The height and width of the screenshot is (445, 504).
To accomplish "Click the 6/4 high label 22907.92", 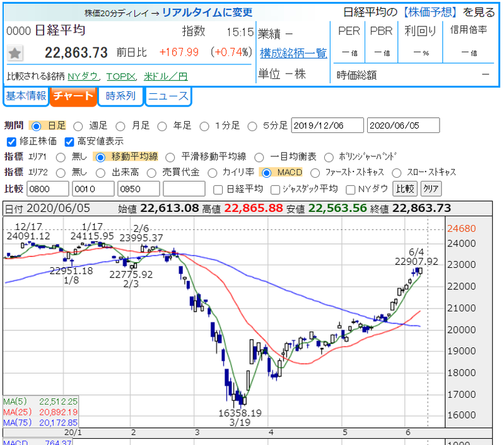I will click(416, 262).
